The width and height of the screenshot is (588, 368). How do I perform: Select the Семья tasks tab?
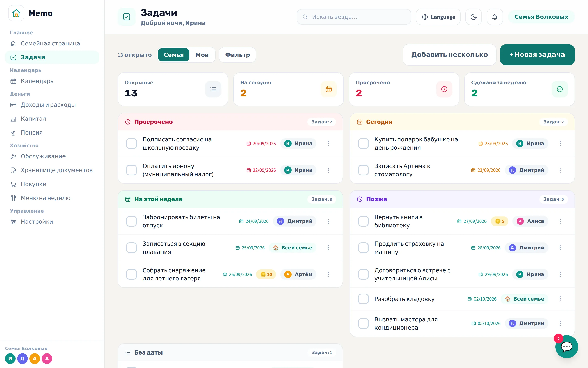point(174,55)
